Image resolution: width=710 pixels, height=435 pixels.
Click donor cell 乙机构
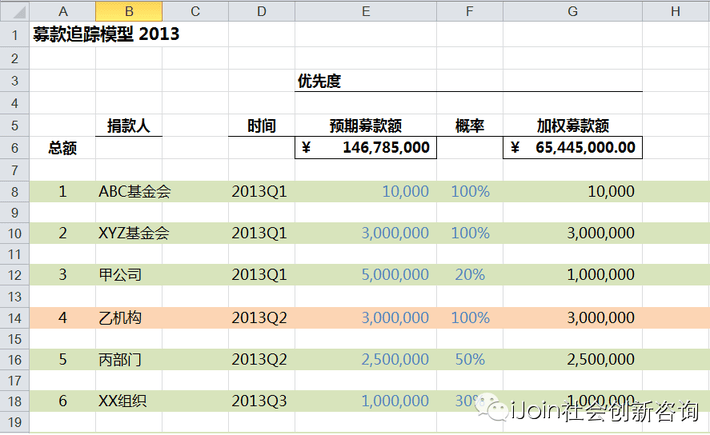tap(120, 318)
